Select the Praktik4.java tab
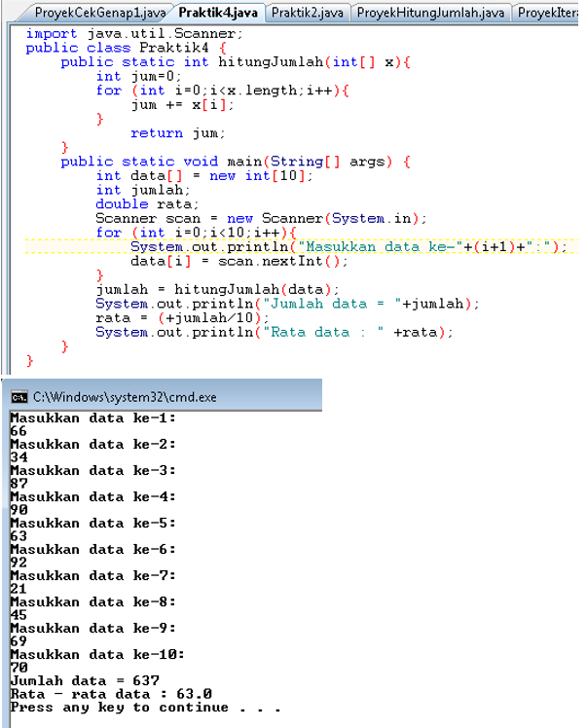Screen dimensions: 587x728 (x=218, y=13)
